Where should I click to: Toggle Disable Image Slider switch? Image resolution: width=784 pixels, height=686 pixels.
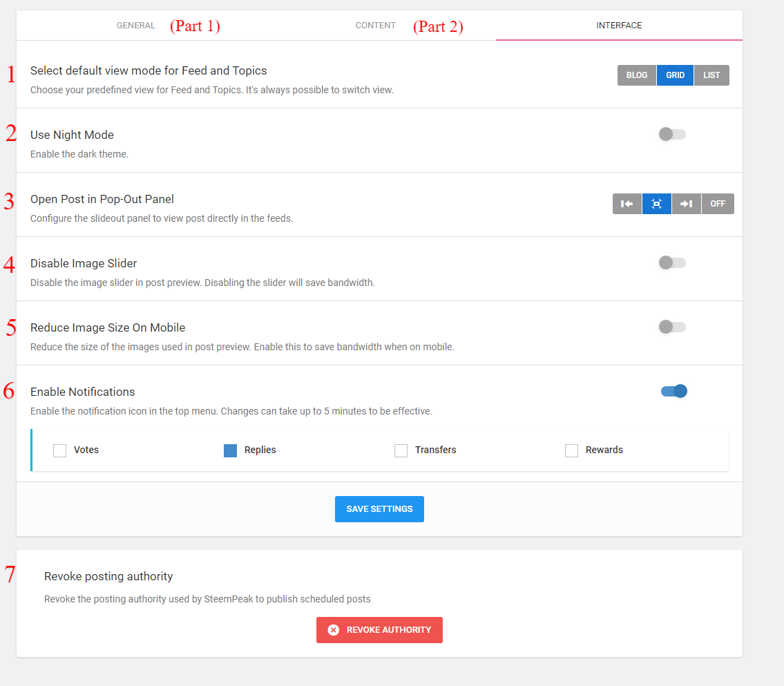pyautogui.click(x=672, y=263)
